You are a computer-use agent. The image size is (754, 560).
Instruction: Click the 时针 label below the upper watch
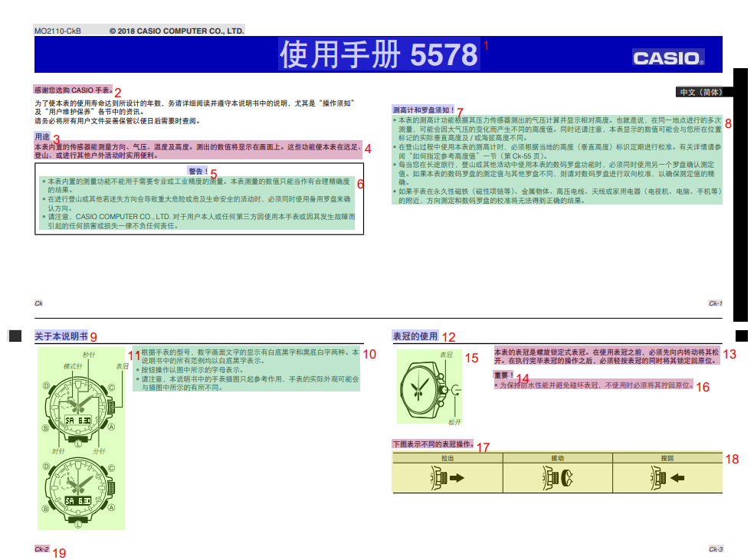tap(59, 451)
